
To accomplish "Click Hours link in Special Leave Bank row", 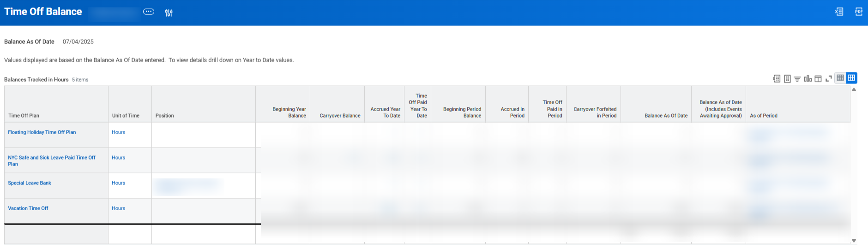I will [118, 183].
